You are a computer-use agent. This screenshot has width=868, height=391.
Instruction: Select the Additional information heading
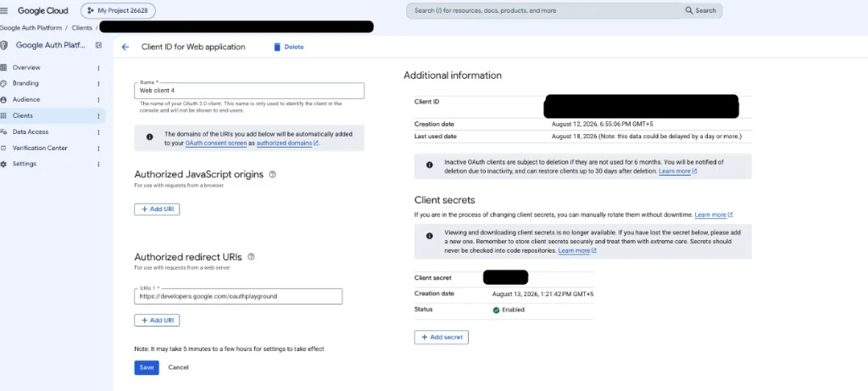coord(453,75)
